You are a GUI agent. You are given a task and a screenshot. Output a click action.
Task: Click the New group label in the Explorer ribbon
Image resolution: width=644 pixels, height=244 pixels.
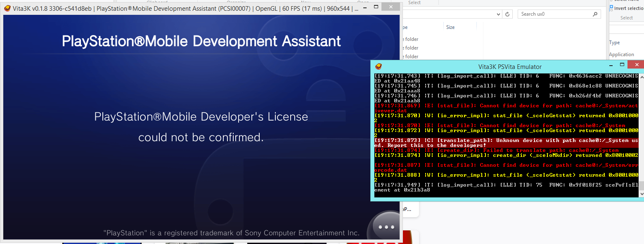coord(305,2)
